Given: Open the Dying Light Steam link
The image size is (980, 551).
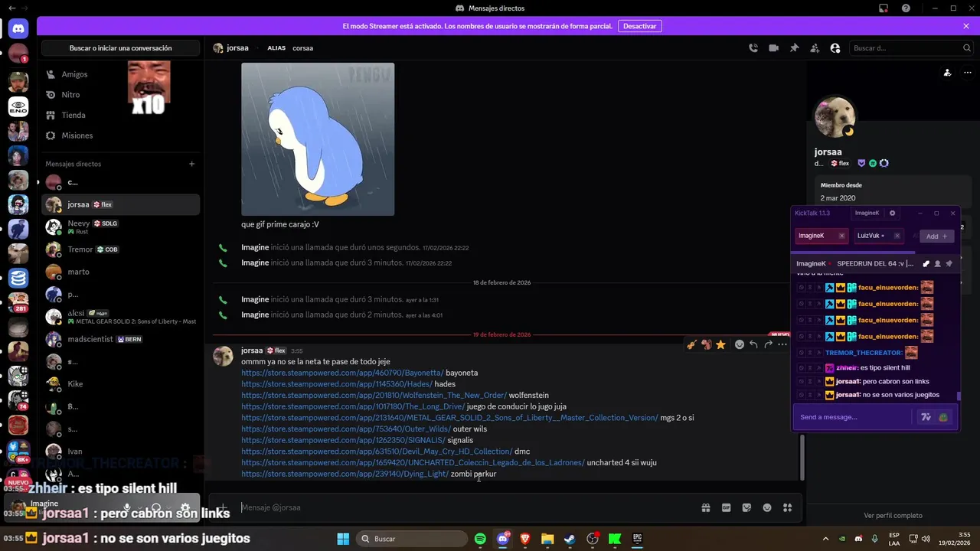Looking at the screenshot, I should [x=345, y=474].
